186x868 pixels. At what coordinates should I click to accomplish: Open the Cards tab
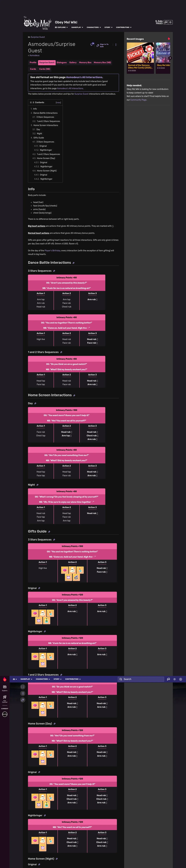[x=33, y=69]
